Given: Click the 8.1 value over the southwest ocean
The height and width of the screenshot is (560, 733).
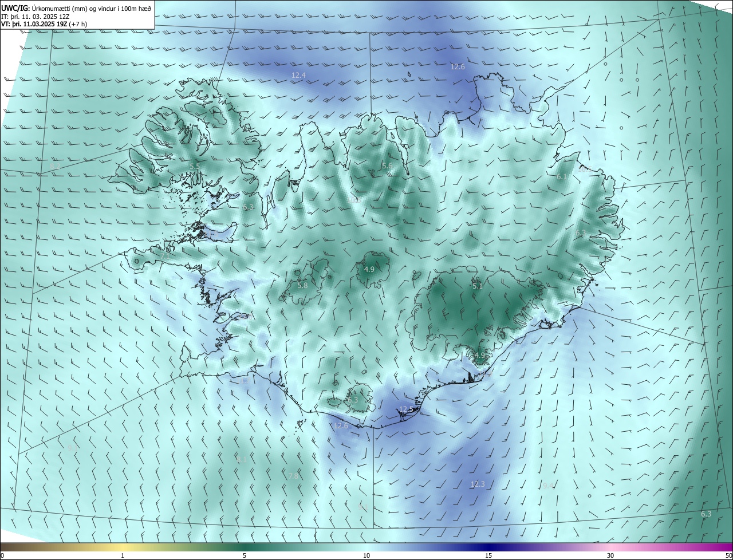Looking at the screenshot, I should 242,459.
